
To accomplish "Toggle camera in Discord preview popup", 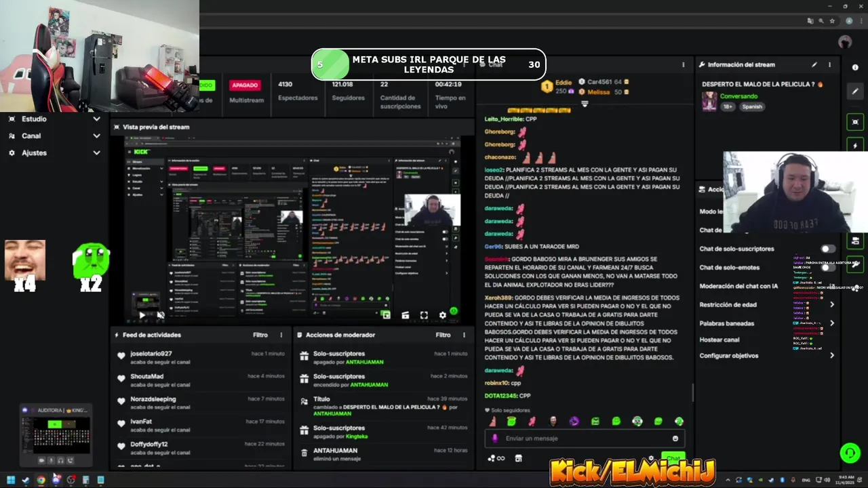I will click(x=41, y=460).
